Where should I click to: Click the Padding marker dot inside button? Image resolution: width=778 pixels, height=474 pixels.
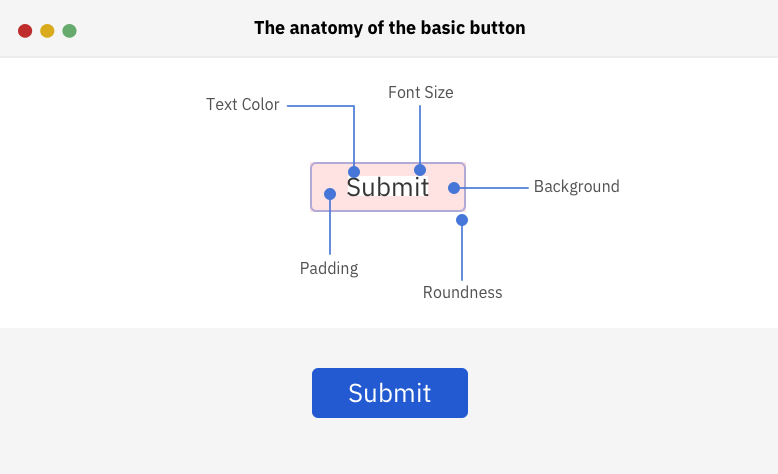pyautogui.click(x=330, y=194)
